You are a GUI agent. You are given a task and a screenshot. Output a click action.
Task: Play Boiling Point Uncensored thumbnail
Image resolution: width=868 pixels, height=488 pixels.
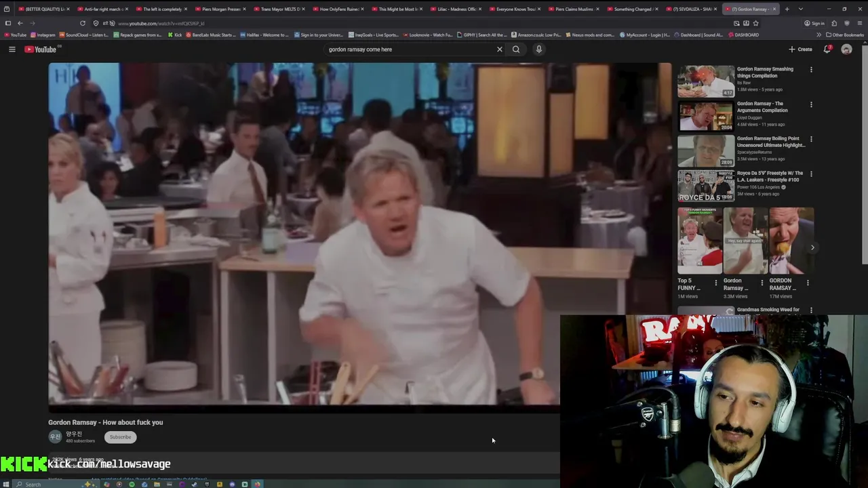pyautogui.click(x=706, y=150)
